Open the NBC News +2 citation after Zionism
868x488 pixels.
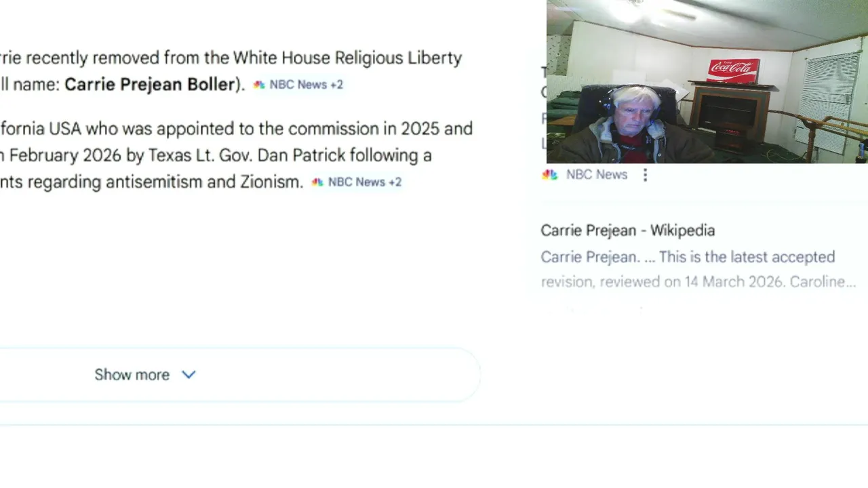tap(357, 182)
